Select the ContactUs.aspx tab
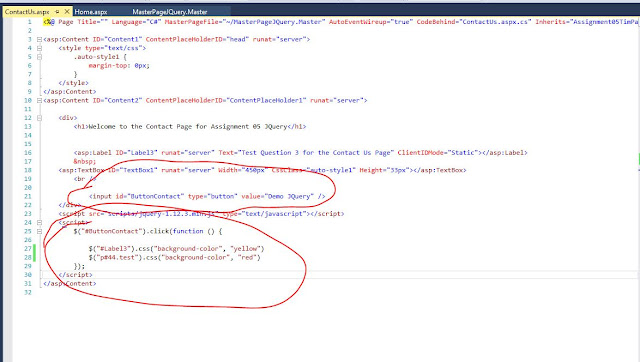This screenshot has height=362, width=640. point(27,12)
